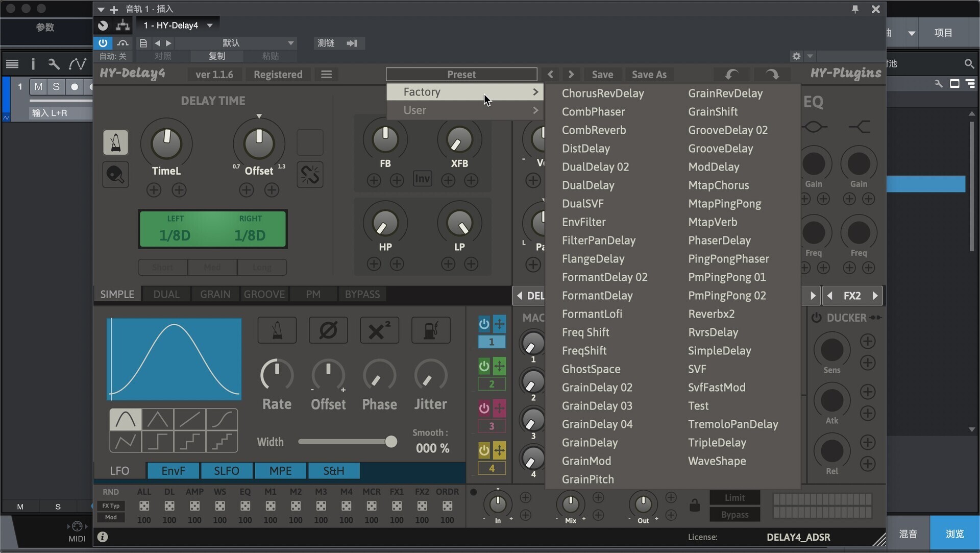The height and width of the screenshot is (553, 980).
Task: Click the green LEFT/RIGHT 1/8D time display
Action: 212,229
